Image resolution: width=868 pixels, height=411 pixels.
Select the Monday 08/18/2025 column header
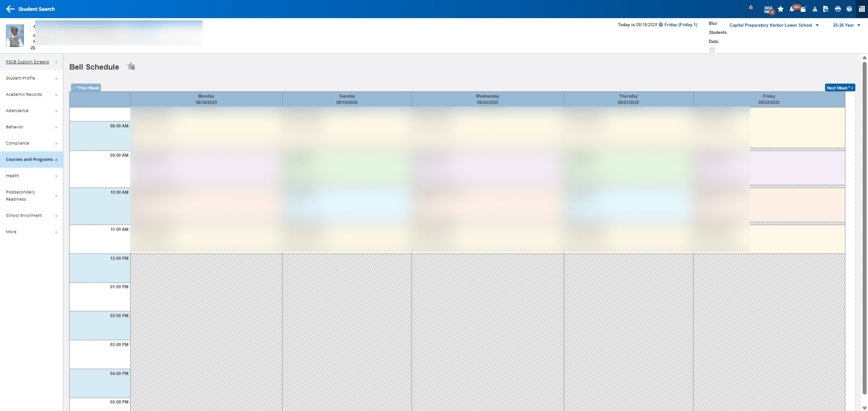tap(206, 99)
